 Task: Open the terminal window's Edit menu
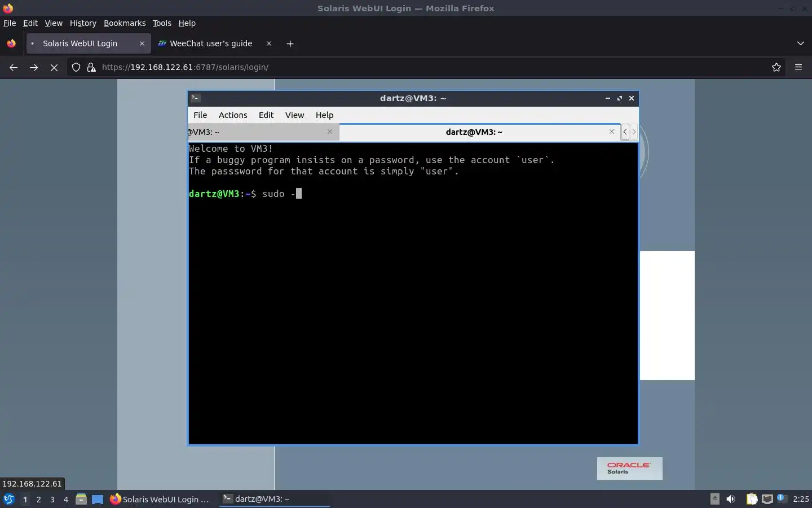266,115
